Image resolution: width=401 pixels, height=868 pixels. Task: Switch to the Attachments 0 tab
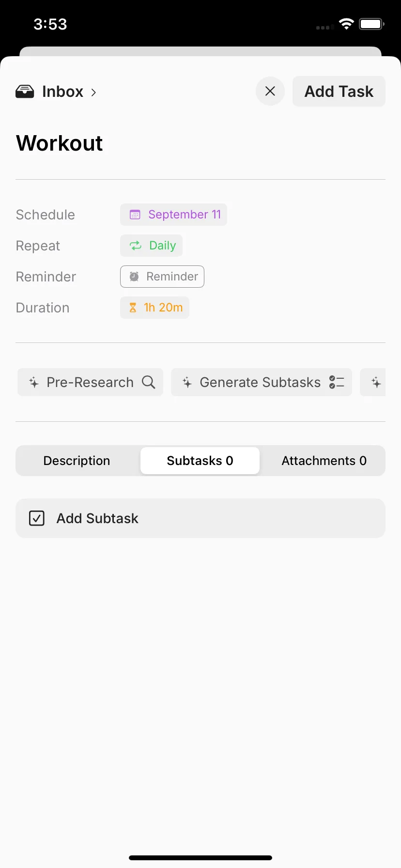pos(324,461)
